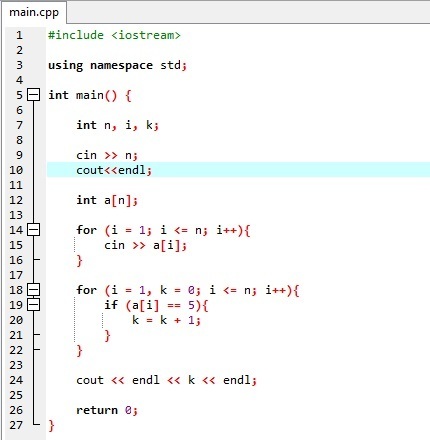Click on 'return 0;' statement
The width and height of the screenshot is (430, 440).
pyautogui.click(x=107, y=410)
